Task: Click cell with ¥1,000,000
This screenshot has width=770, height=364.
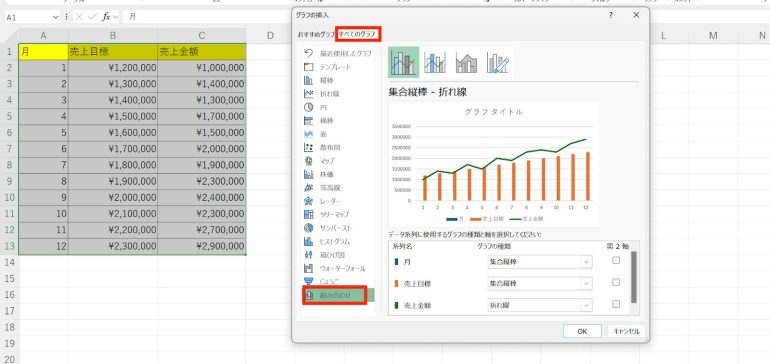Action: coord(202,68)
